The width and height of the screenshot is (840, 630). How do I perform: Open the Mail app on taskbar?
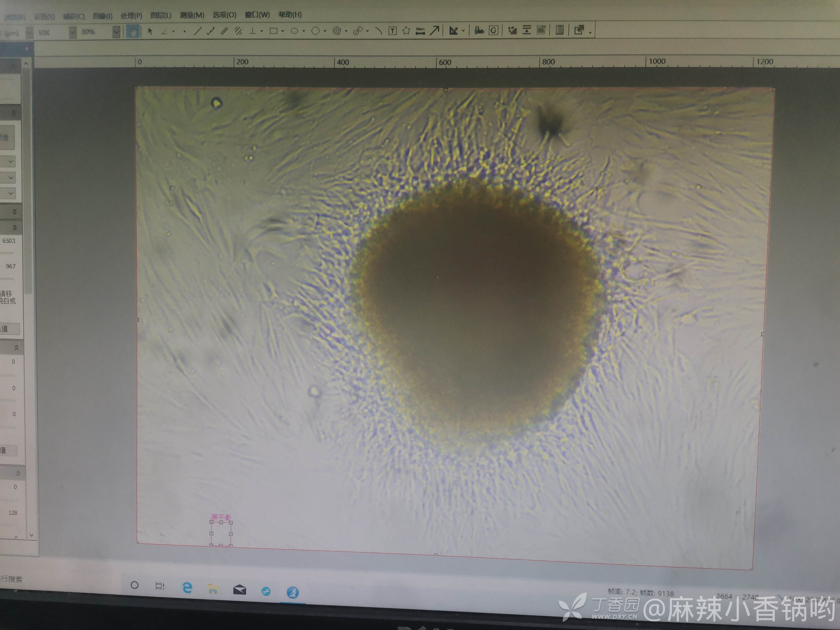[240, 590]
